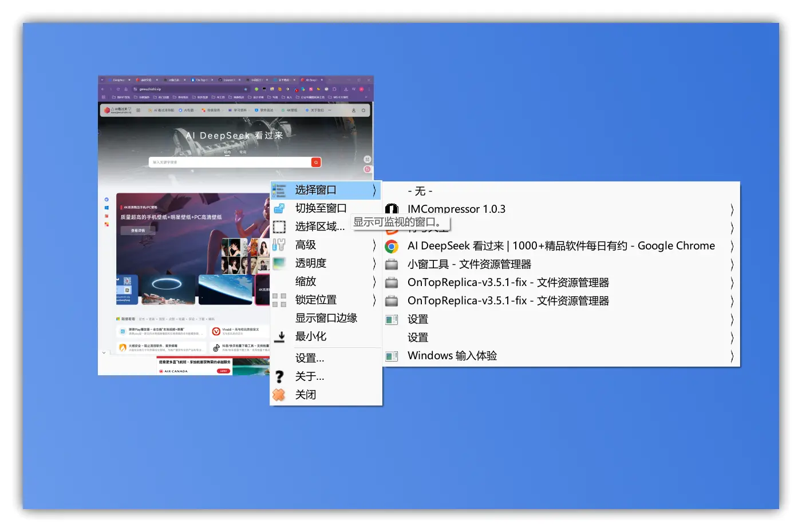802x532 pixels.
Task: Click the dashed-rectangle 选择区域 icon
Action: click(279, 227)
